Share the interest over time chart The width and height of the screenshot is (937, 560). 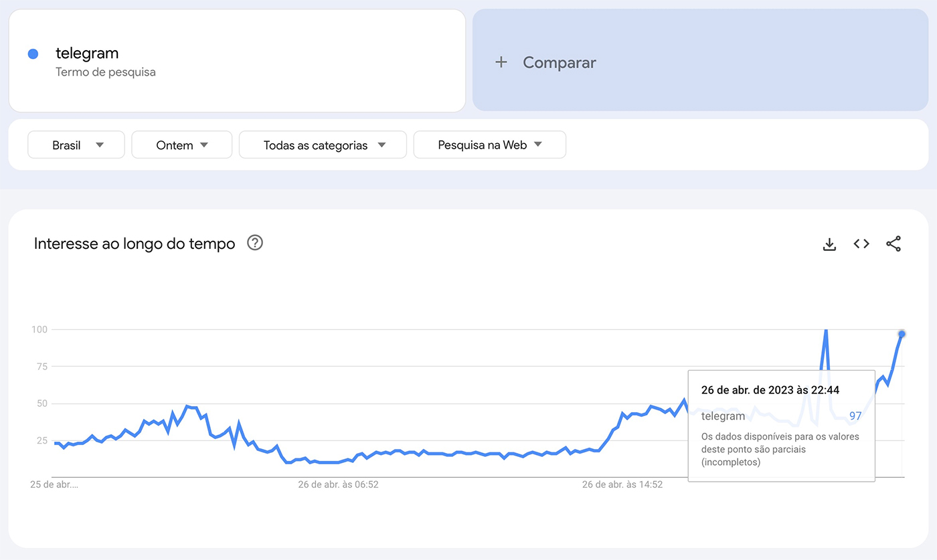coord(894,244)
